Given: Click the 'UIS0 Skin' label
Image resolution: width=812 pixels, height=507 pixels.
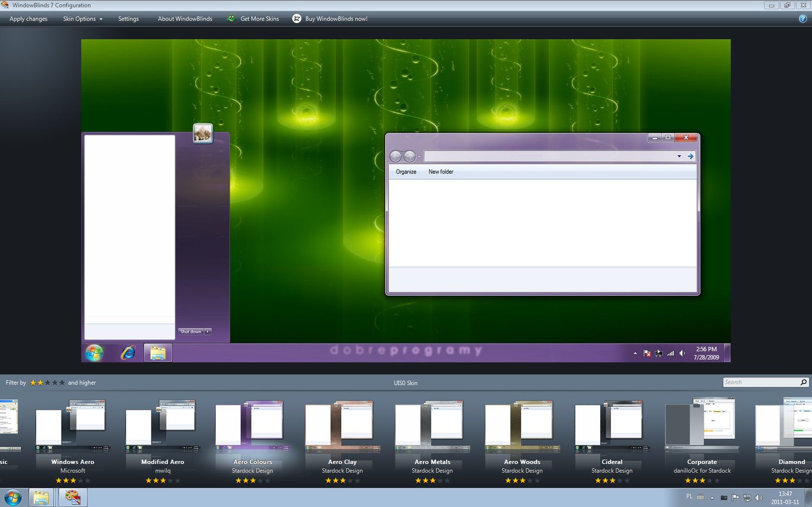Looking at the screenshot, I should pyautogui.click(x=406, y=383).
